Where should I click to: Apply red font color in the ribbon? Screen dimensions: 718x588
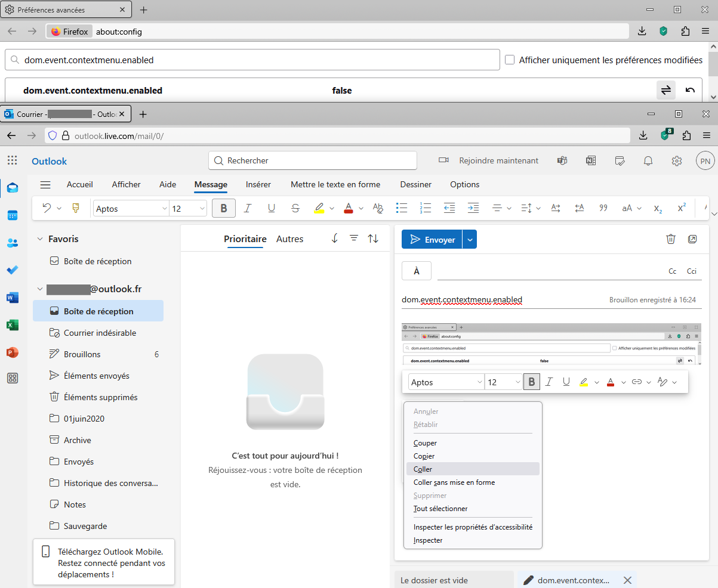pyautogui.click(x=349, y=208)
